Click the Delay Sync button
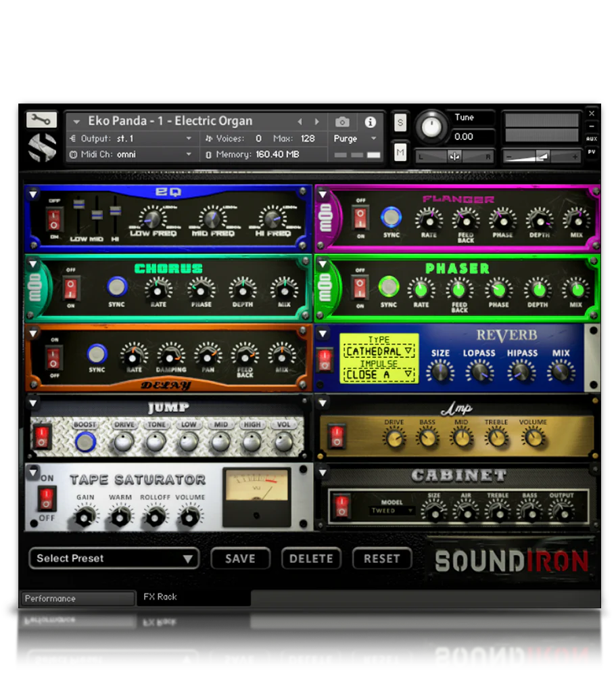The width and height of the screenshot is (616, 678). click(97, 354)
